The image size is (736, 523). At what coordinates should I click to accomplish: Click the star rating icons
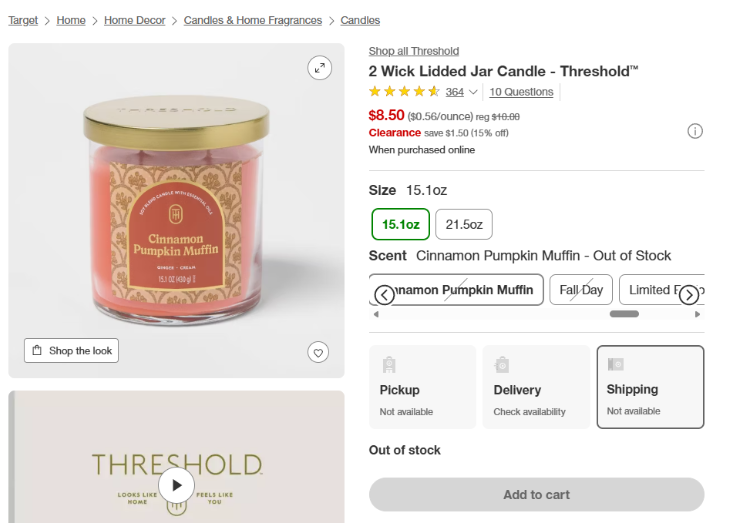coord(404,92)
